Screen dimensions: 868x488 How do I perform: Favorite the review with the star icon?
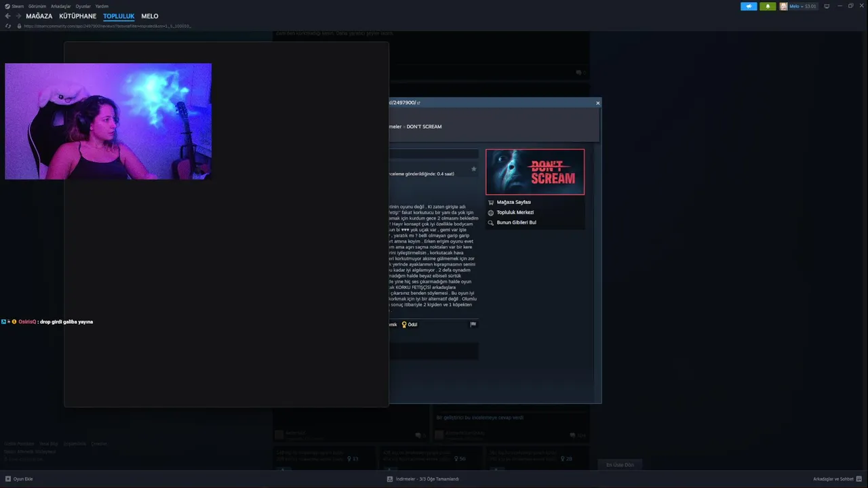(473, 169)
